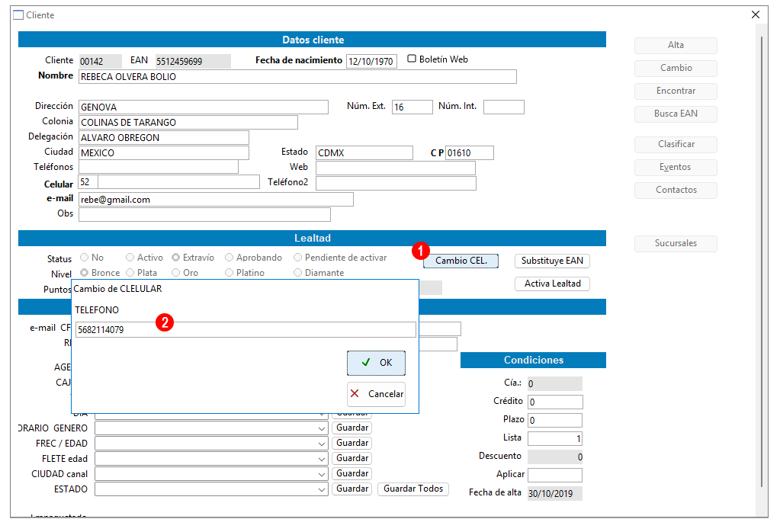Click the Cliente window icon in title bar
This screenshot has height=532, width=780.
click(x=18, y=15)
